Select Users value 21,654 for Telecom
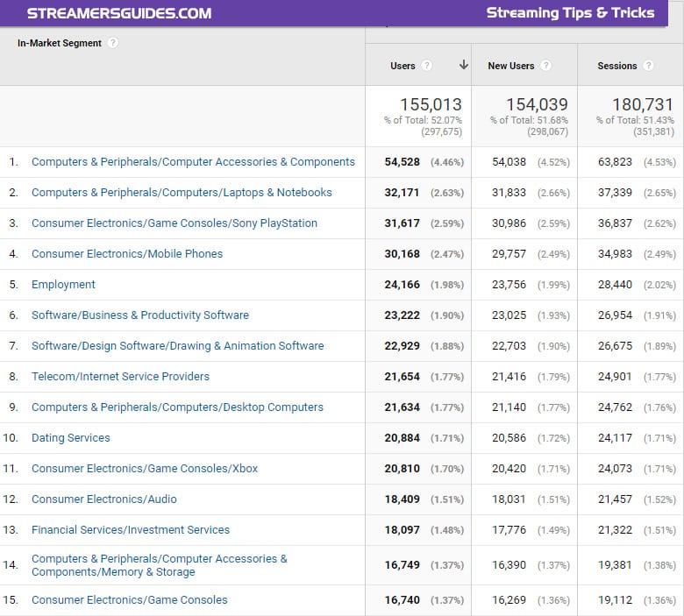 (402, 377)
